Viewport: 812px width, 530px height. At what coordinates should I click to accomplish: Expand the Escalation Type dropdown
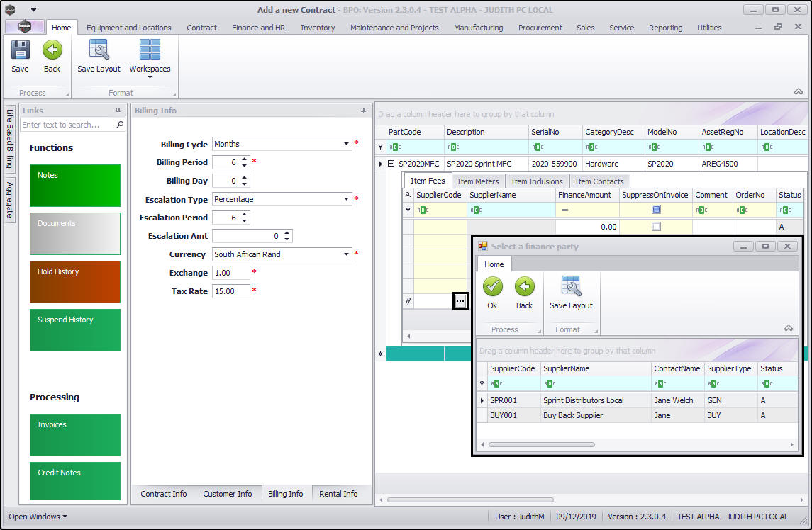click(x=347, y=199)
